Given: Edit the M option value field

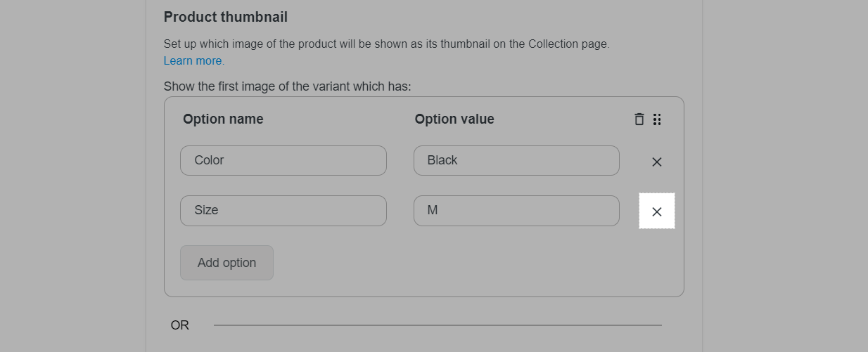Looking at the screenshot, I should pyautogui.click(x=516, y=211).
